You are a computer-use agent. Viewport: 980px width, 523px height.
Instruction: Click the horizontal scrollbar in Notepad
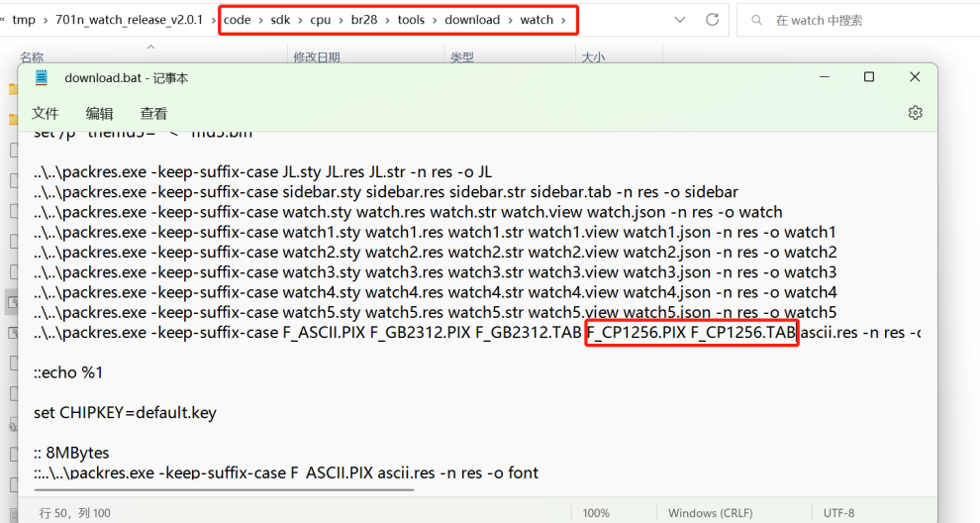click(x=224, y=489)
